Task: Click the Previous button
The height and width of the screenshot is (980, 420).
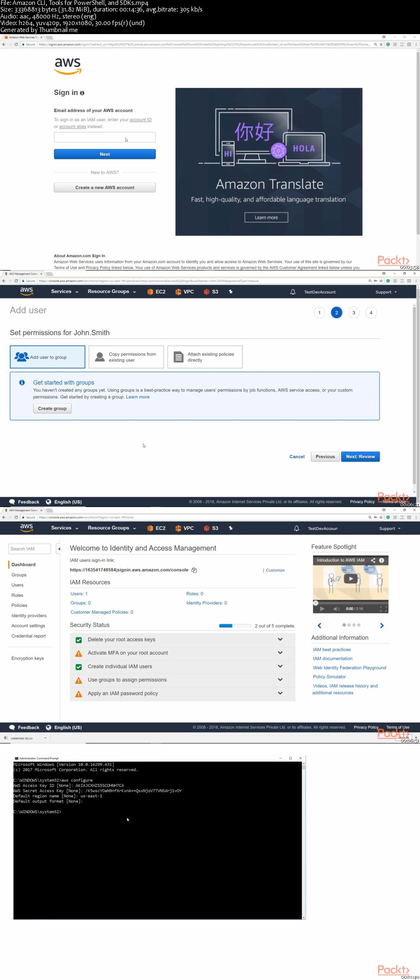Action: (325, 457)
